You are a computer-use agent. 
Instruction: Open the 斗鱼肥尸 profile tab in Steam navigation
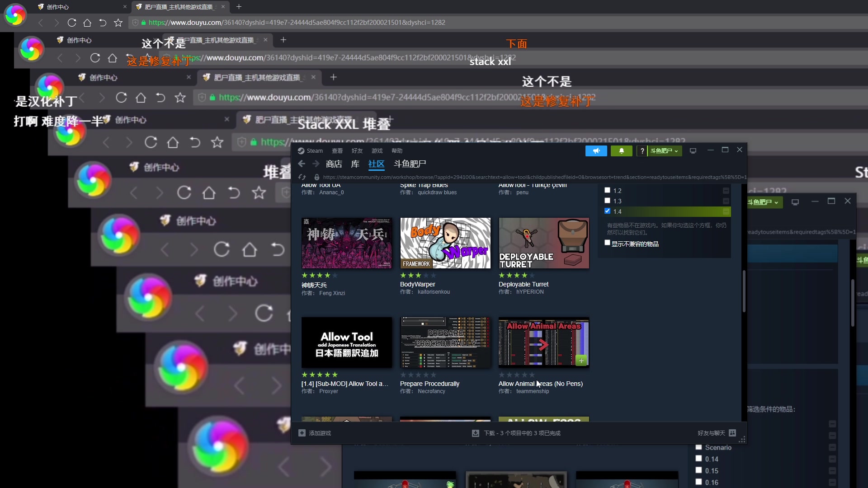(x=410, y=164)
